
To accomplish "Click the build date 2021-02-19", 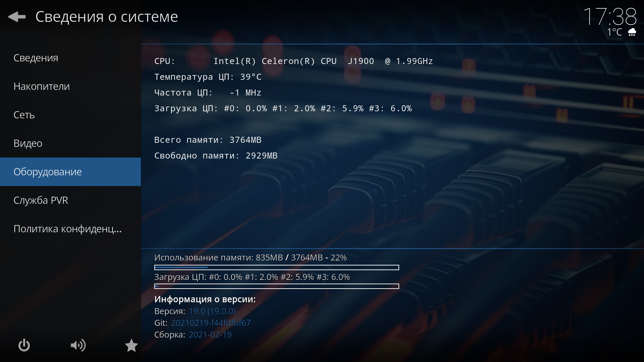I will pos(210,335).
